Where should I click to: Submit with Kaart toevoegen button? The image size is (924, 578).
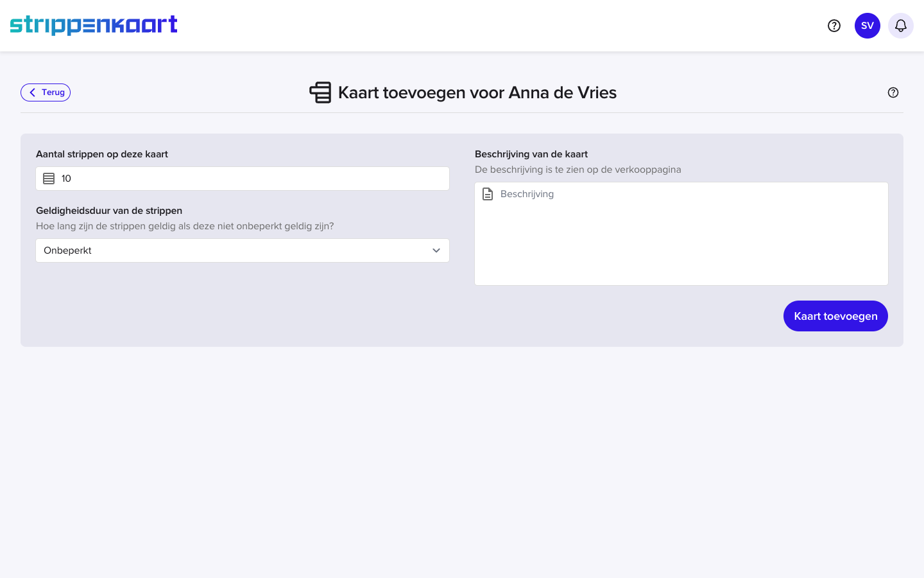835,316
